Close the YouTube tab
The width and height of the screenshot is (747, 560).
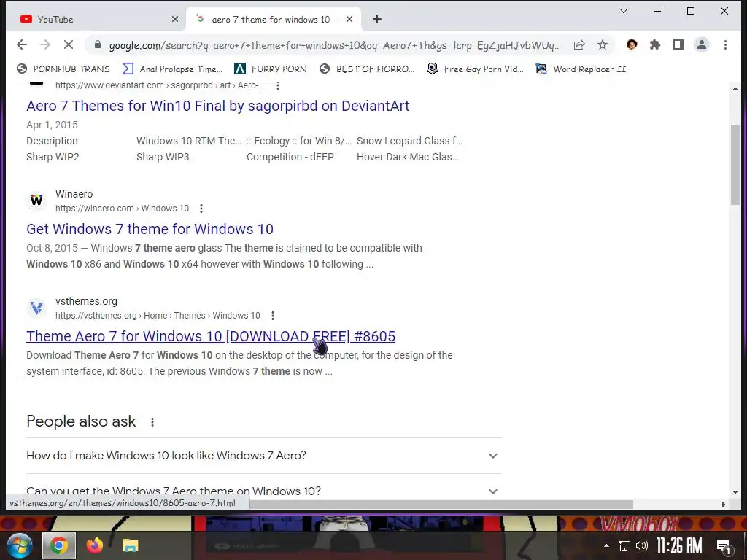tap(175, 19)
